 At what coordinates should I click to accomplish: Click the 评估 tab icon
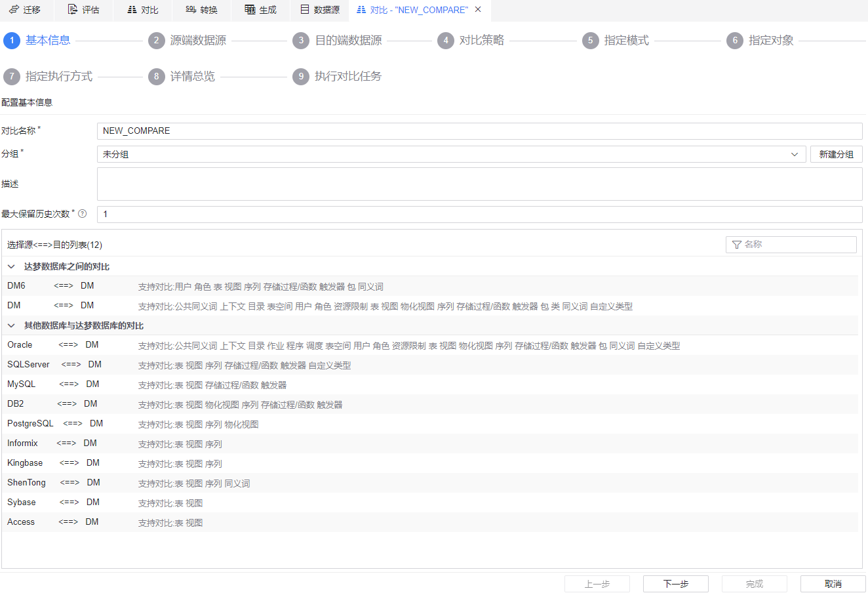(73, 10)
